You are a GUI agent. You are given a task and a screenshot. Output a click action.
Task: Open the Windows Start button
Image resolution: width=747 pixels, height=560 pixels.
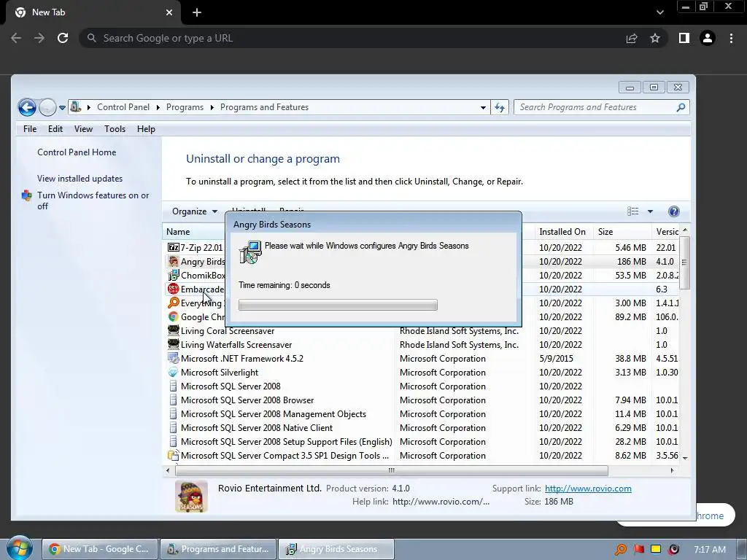(x=20, y=548)
